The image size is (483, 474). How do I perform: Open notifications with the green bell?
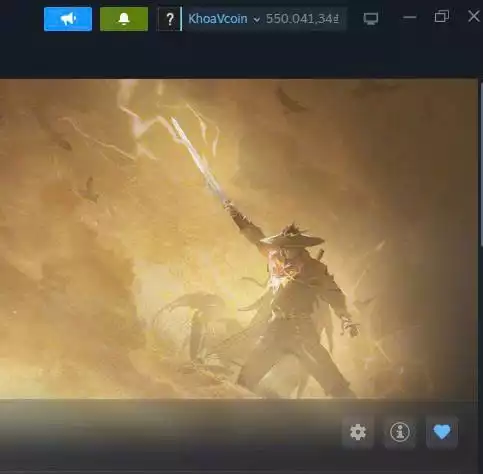point(124,19)
